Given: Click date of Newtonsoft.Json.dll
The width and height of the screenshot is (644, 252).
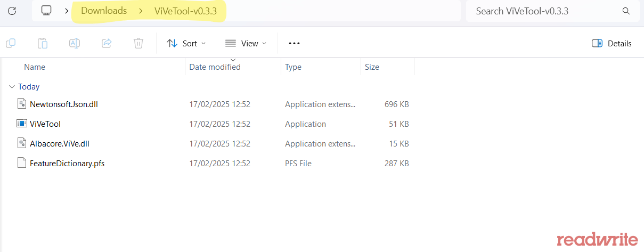Looking at the screenshot, I should pyautogui.click(x=219, y=104).
